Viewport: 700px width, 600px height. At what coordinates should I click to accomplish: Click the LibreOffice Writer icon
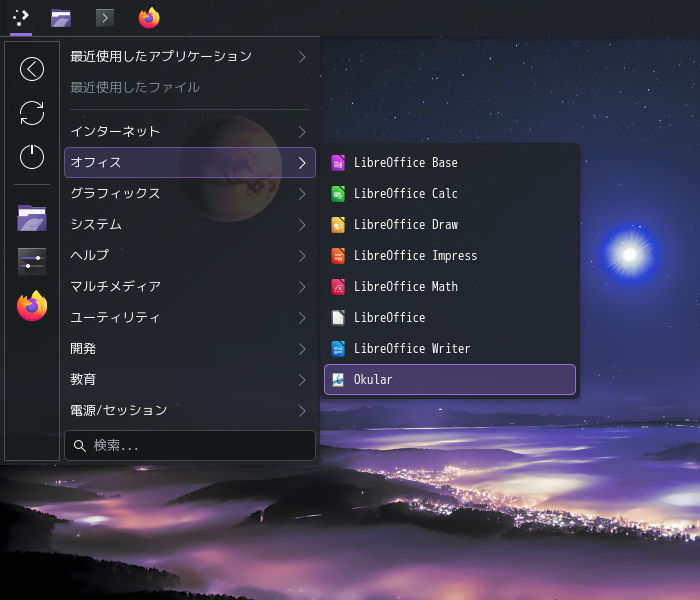[338, 349]
